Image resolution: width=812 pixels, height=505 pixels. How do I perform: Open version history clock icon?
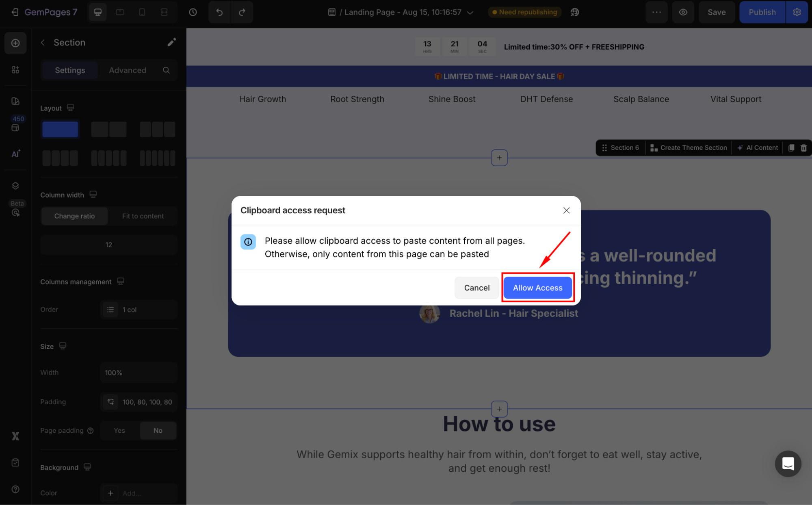[193, 12]
